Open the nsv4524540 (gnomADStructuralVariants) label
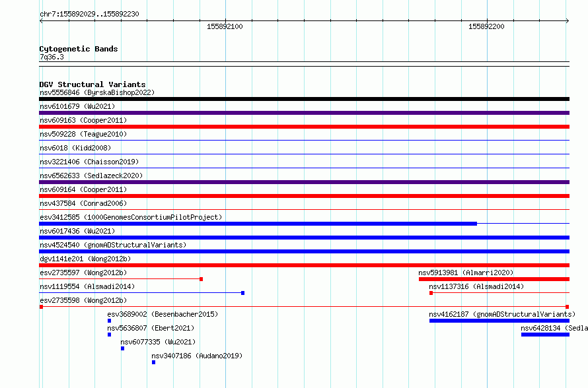The width and height of the screenshot is (588, 388). pos(113,245)
